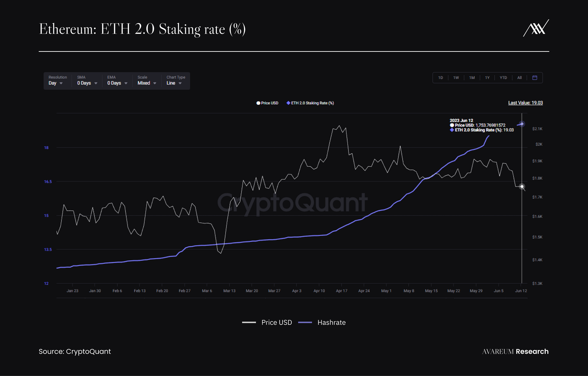Switch to YTD time range
The height and width of the screenshot is (376, 588).
(503, 78)
